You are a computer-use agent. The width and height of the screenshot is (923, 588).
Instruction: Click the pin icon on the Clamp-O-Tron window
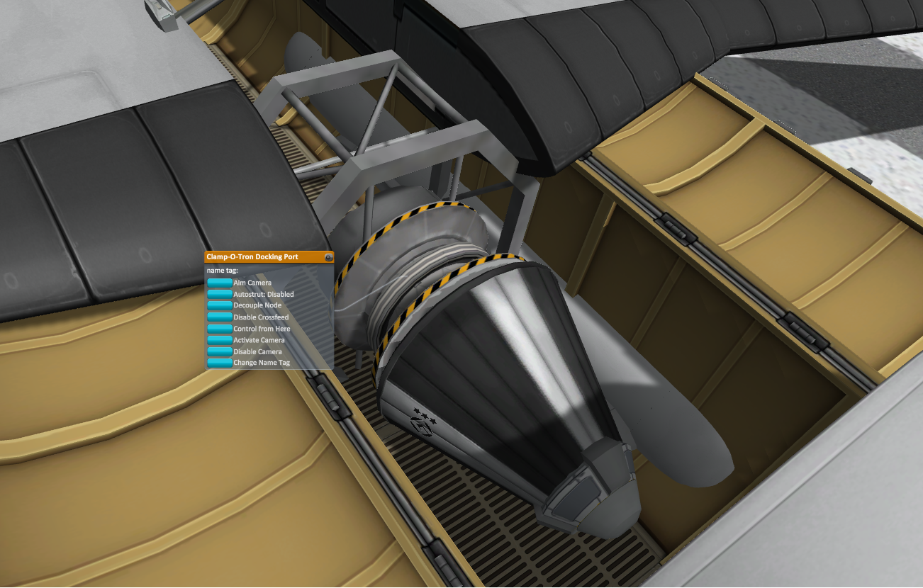328,257
